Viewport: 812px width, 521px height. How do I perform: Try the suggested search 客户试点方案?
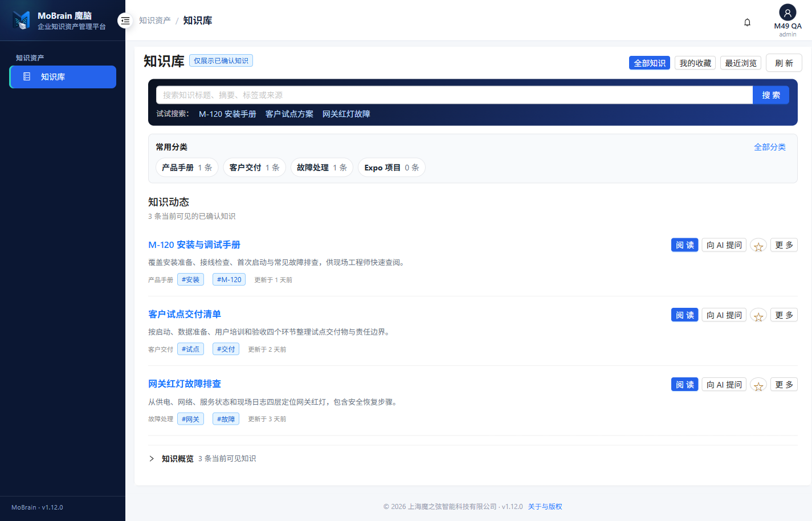click(289, 114)
